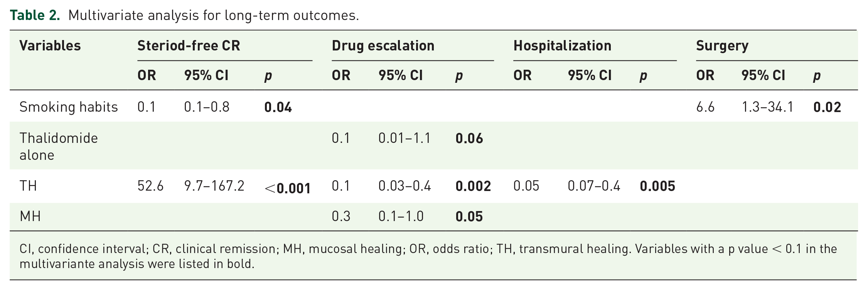Select the 6.6 odds ratio under Surgery

point(705,107)
